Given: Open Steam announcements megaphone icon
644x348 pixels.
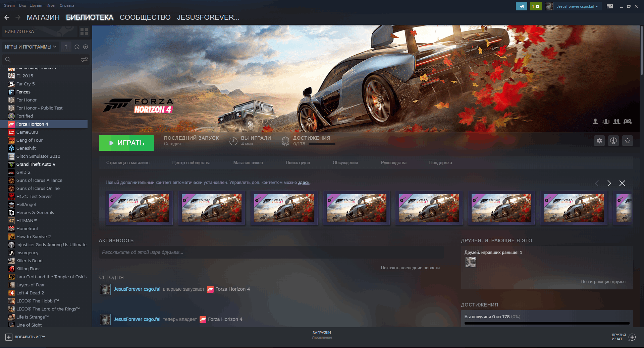Looking at the screenshot, I should [x=522, y=6].
